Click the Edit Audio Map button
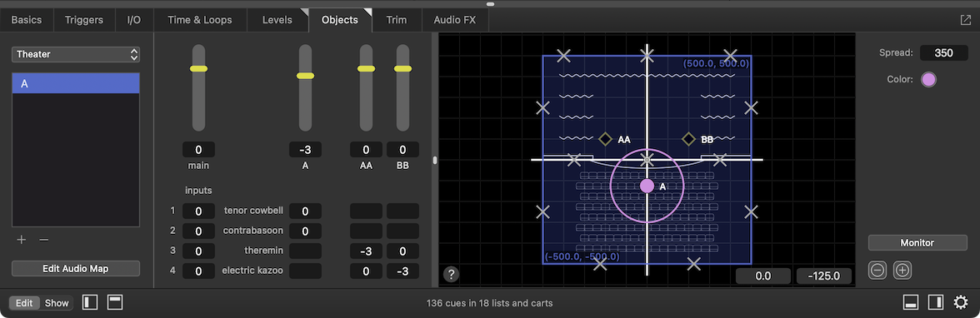Viewport: 980px width, 318px height. pos(76,269)
